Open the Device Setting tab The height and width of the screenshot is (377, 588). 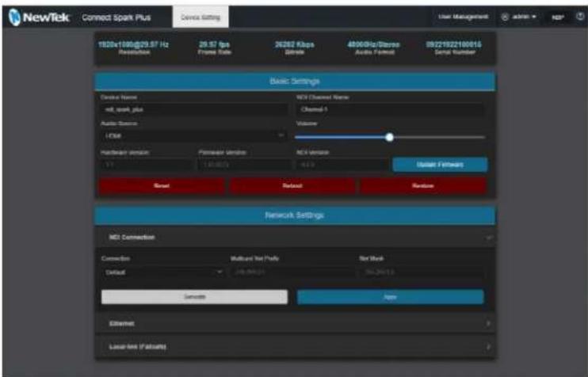click(200, 17)
